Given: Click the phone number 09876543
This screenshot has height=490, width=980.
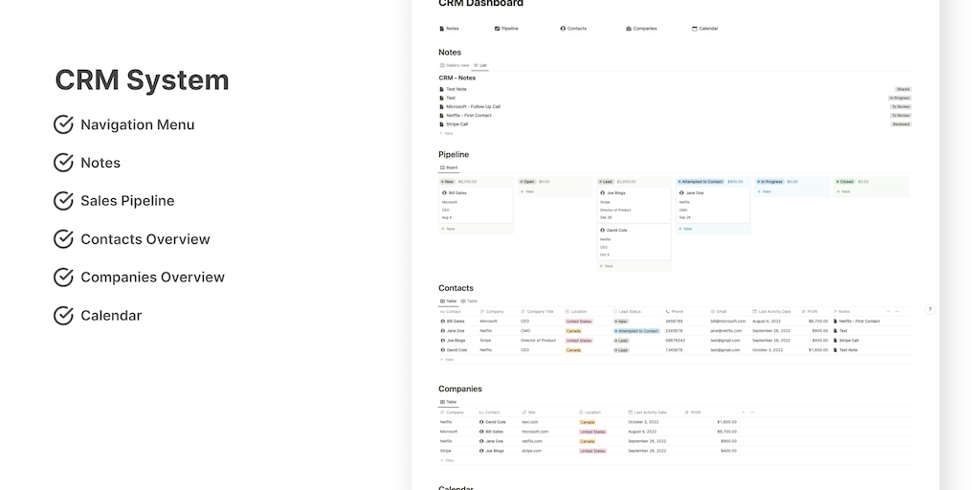Looking at the screenshot, I should 675,341.
